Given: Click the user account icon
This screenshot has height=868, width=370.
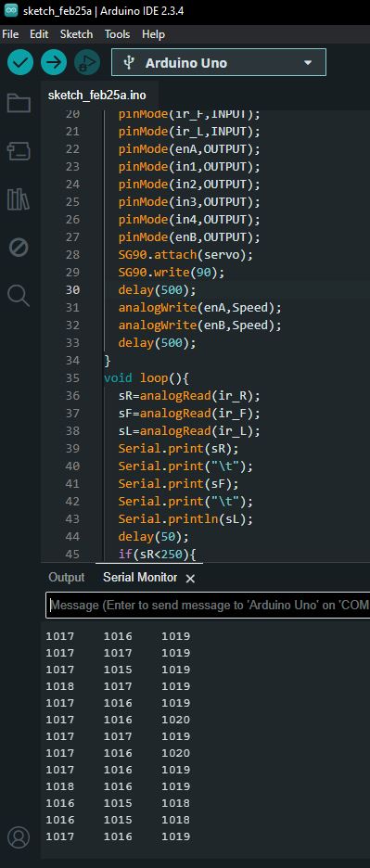Looking at the screenshot, I should point(19,837).
